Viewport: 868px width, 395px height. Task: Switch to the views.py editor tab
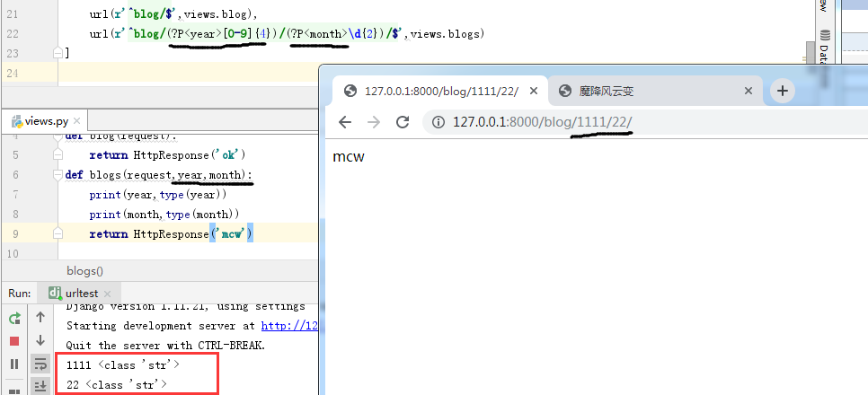47,121
